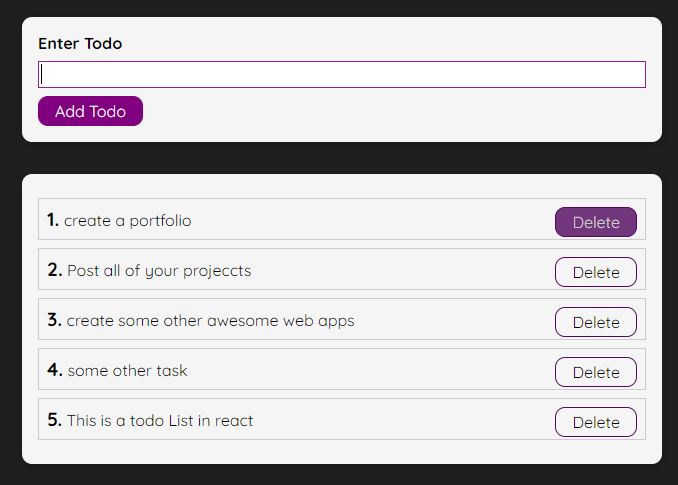Click the bold number "2." in the list
The width and height of the screenshot is (678, 485).
click(54, 270)
